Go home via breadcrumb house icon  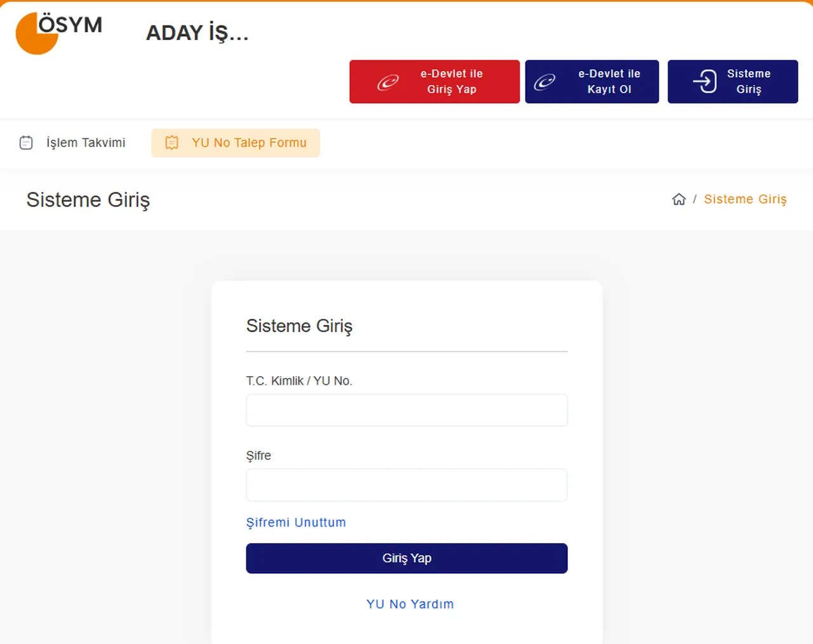click(x=679, y=199)
